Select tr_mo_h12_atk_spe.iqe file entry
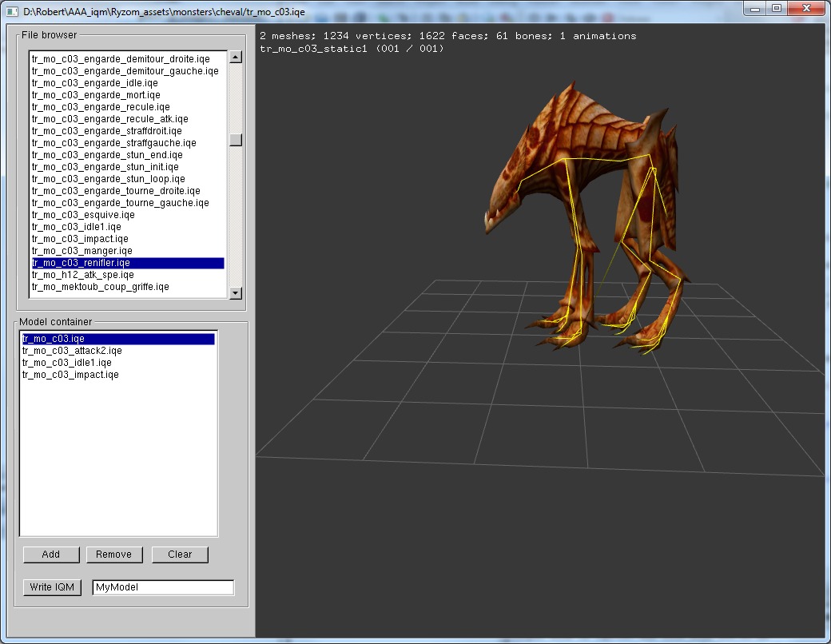831x644 pixels. pyautogui.click(x=82, y=275)
